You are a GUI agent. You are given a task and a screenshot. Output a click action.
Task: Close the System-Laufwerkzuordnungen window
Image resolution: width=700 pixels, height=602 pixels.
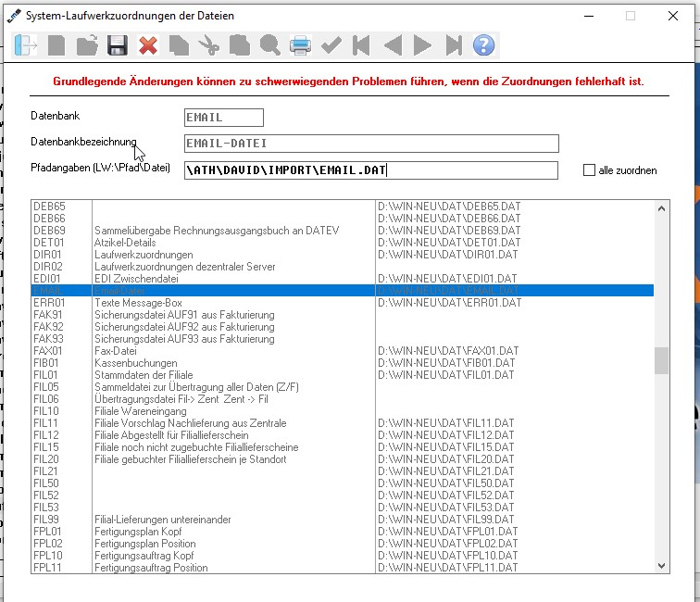pos(673,16)
